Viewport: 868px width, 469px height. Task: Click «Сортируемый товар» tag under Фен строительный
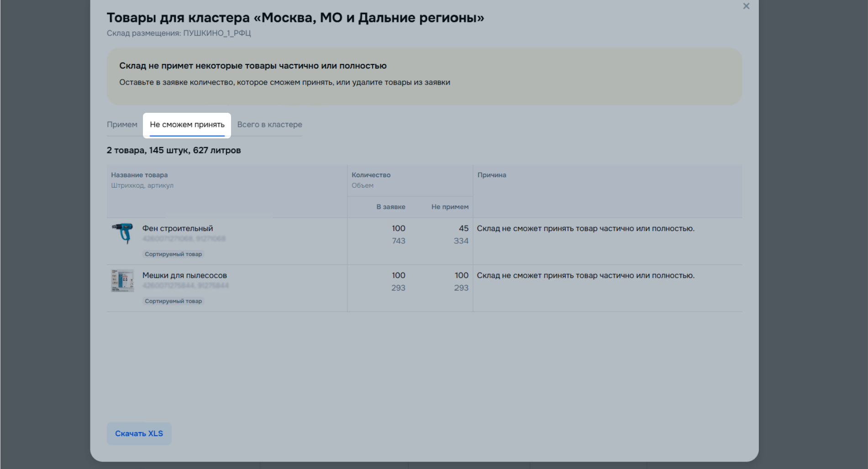coord(173,254)
